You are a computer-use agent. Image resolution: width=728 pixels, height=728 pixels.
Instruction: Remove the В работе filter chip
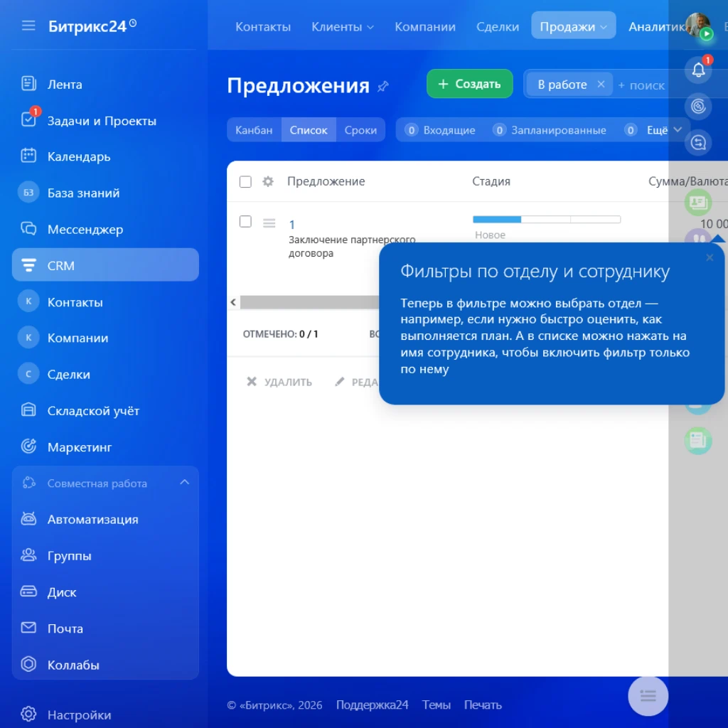601,84
